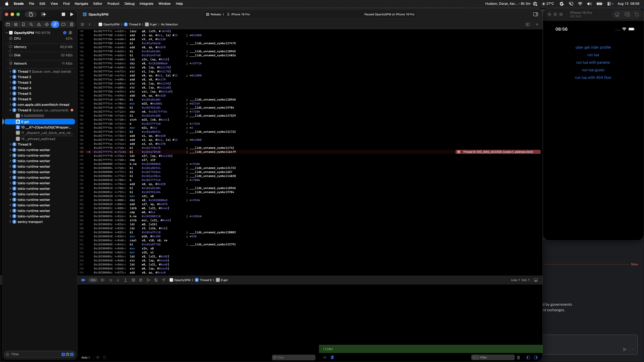
Task: Expand Thread 1 in debug navigator
Action: (10, 71)
